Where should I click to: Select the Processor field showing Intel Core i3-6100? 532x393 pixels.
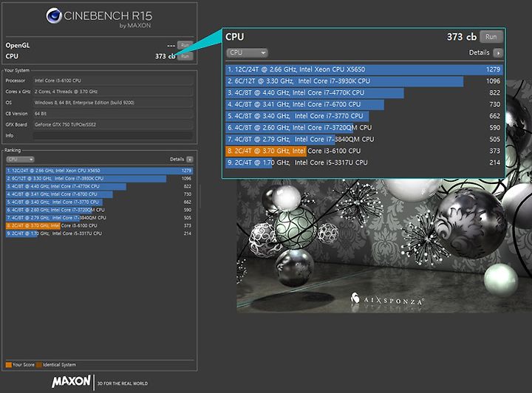pyautogui.click(x=113, y=81)
